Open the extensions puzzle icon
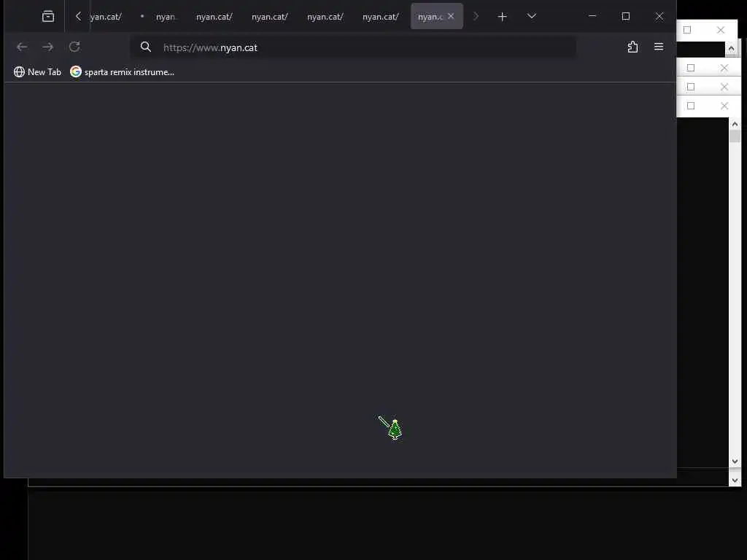This screenshot has height=560, width=747. (x=632, y=47)
